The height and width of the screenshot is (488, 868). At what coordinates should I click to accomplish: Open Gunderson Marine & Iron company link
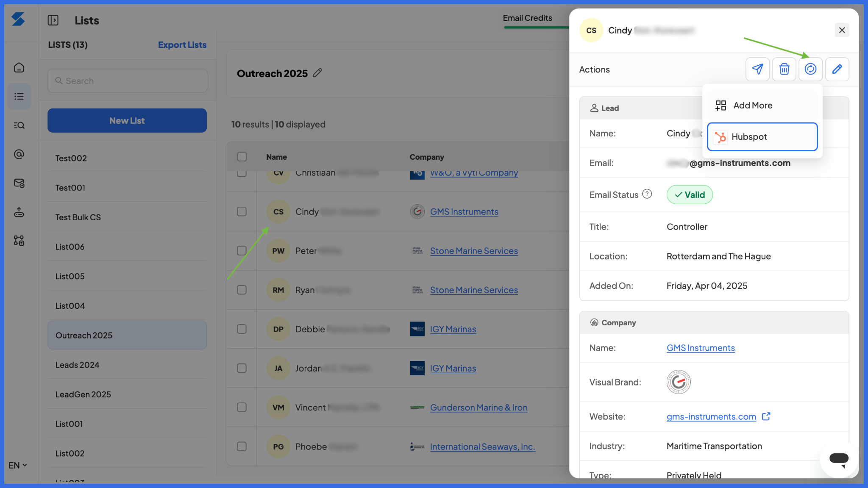tap(479, 408)
